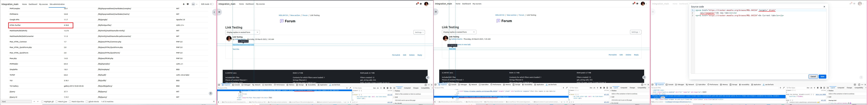868x105 pixels.
Task: Switch to Debugger tab in first forum DevTools
Action: point(246,85)
